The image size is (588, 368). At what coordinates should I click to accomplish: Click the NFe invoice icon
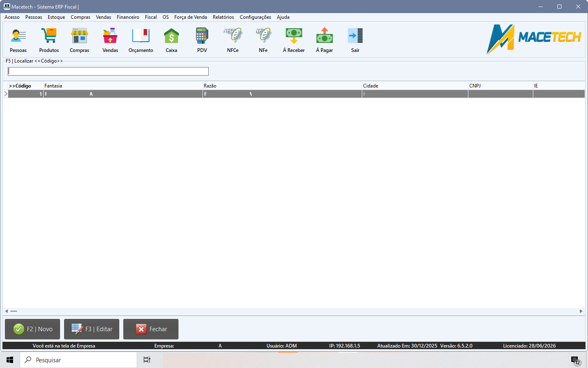[x=263, y=36]
